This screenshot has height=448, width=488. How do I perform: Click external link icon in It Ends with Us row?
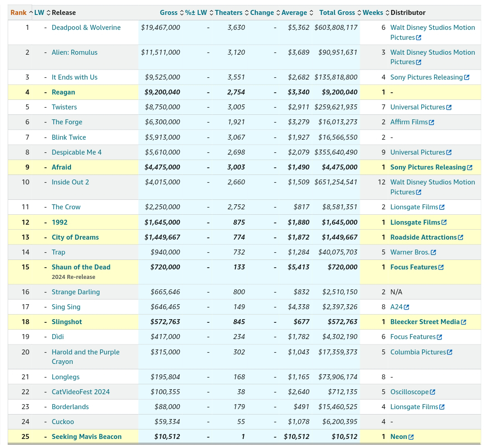click(466, 77)
